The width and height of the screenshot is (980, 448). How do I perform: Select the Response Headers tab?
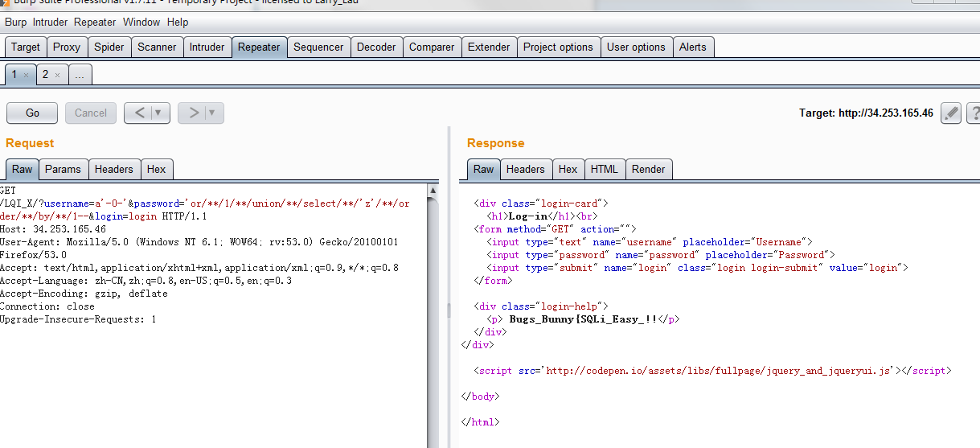pos(526,169)
